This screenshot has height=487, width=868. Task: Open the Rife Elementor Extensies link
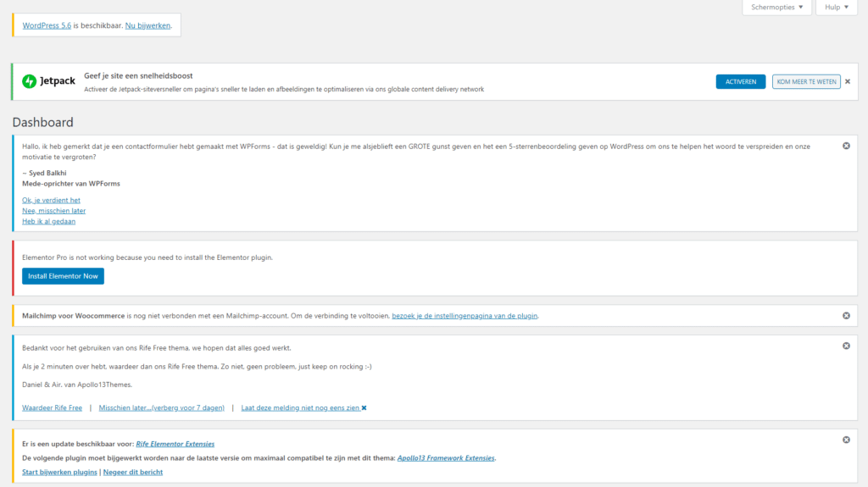pos(175,444)
